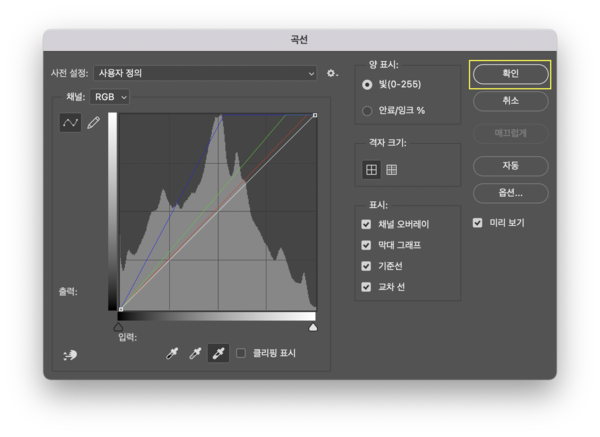The width and height of the screenshot is (600, 437).
Task: Click the black point eyedropper
Action: 172,353
